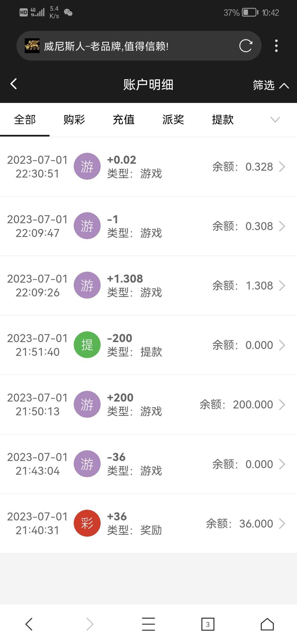This screenshot has width=297, height=644.
Task: Go back using the bottom navigation arrow
Action: [x=29, y=624]
